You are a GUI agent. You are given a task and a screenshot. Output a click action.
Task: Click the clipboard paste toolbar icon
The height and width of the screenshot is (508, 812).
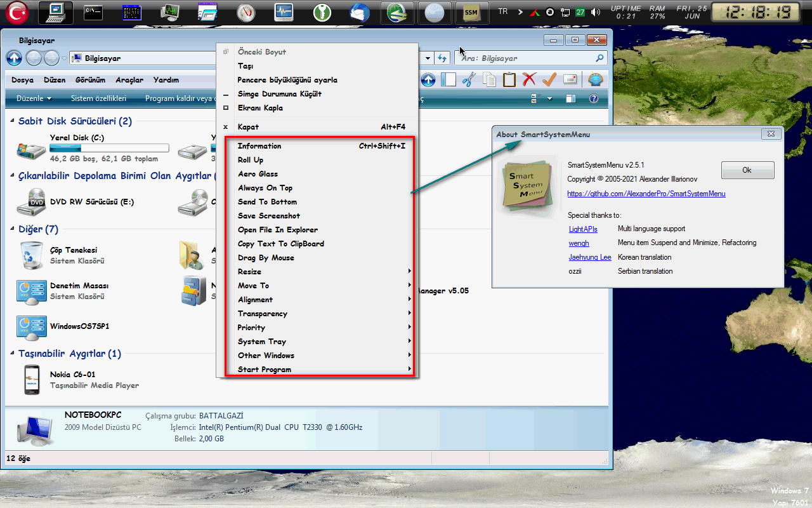(509, 79)
